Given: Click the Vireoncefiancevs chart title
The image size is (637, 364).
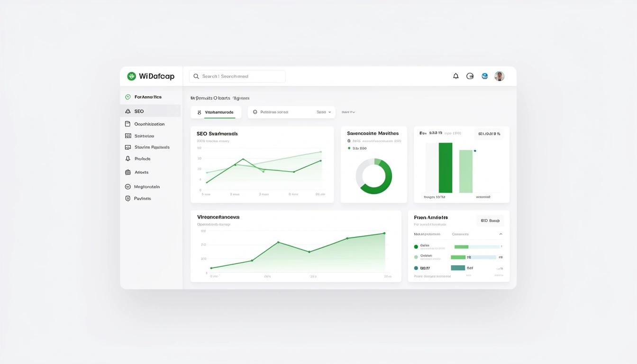Looking at the screenshot, I should tap(218, 217).
